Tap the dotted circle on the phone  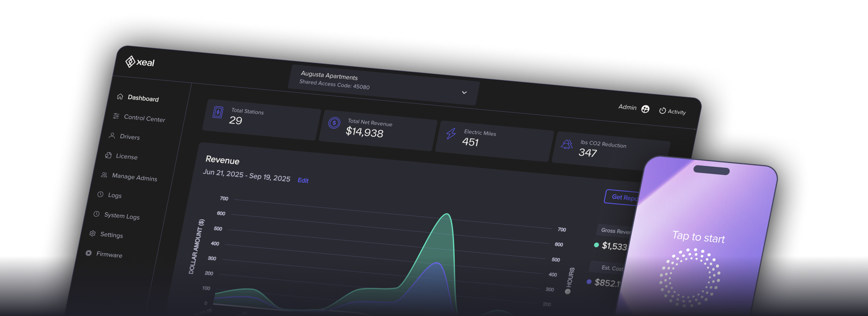coord(690,277)
